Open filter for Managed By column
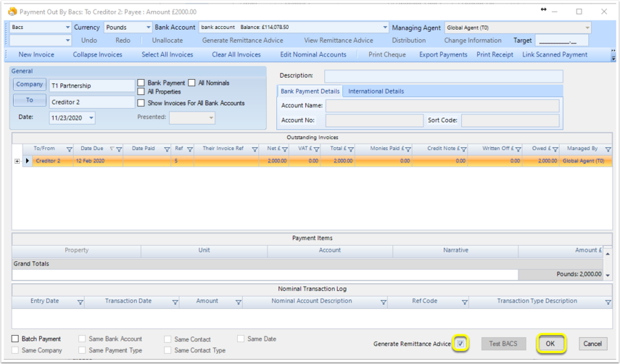The image size is (620, 364). pyautogui.click(x=608, y=149)
